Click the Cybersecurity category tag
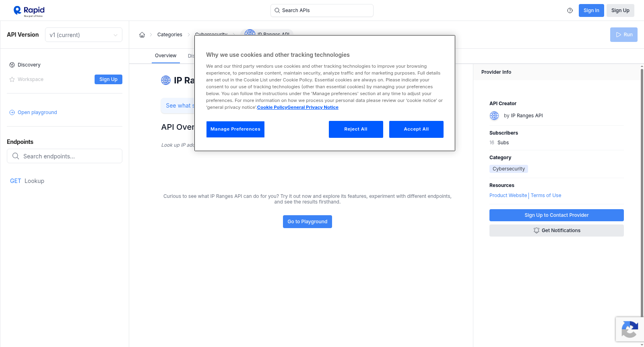Viewport: 644px width, 347px height. (x=508, y=169)
